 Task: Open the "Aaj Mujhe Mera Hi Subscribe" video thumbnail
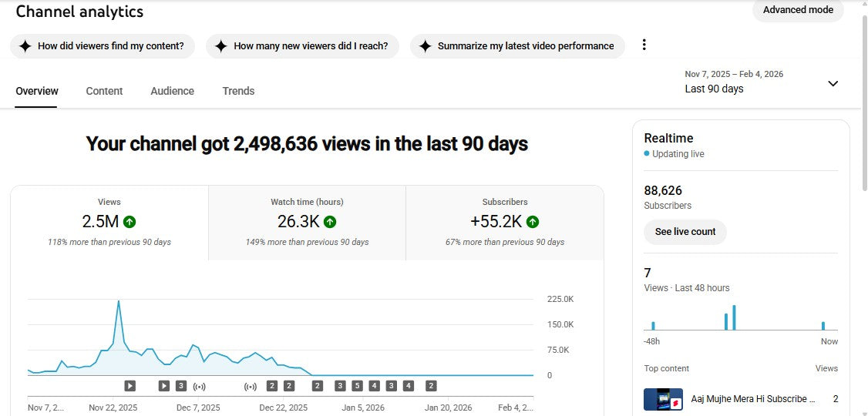click(663, 399)
